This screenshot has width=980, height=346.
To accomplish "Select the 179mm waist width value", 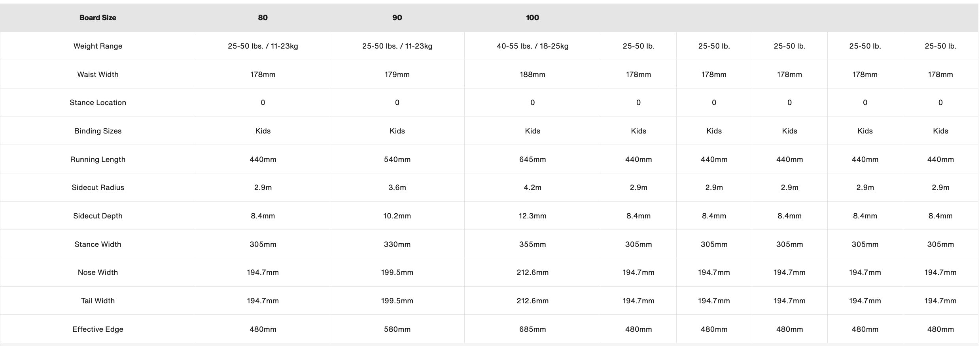I will pos(397,75).
